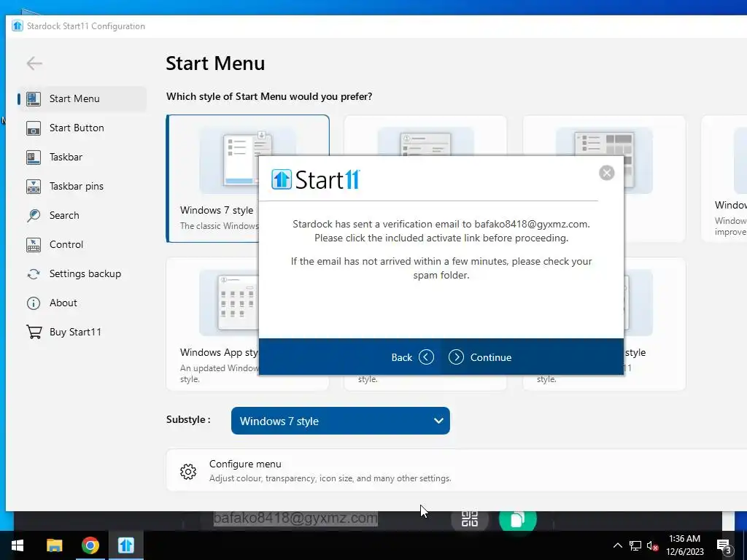Click the Search magnifier sidebar icon
This screenshot has height=560, width=747.
[x=34, y=215]
